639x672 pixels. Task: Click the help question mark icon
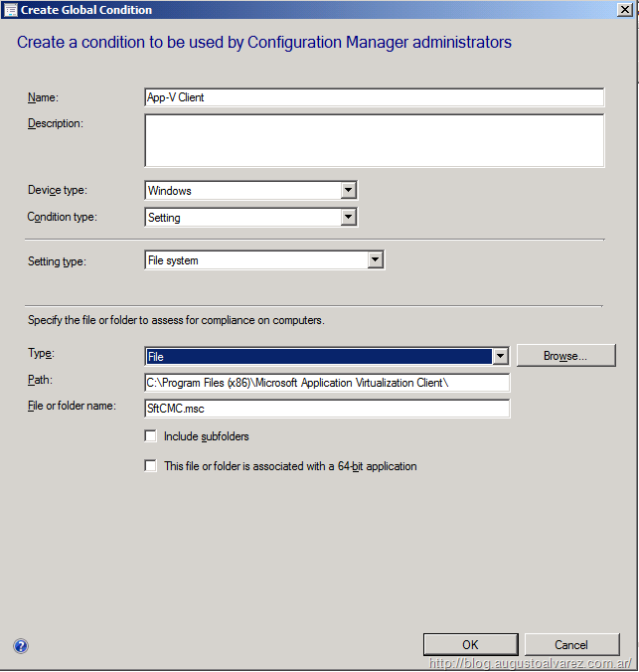(x=21, y=646)
